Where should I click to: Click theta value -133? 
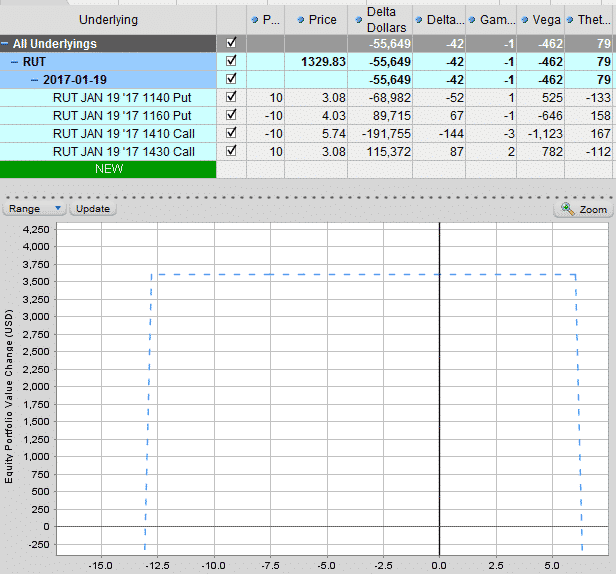[598, 97]
